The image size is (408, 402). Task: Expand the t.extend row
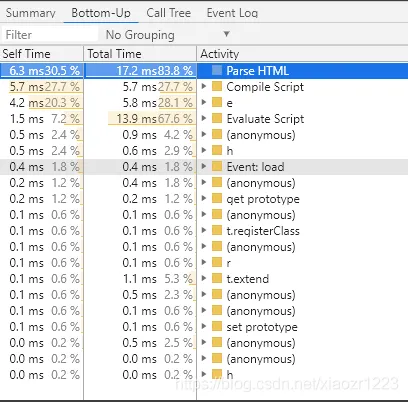click(x=204, y=278)
